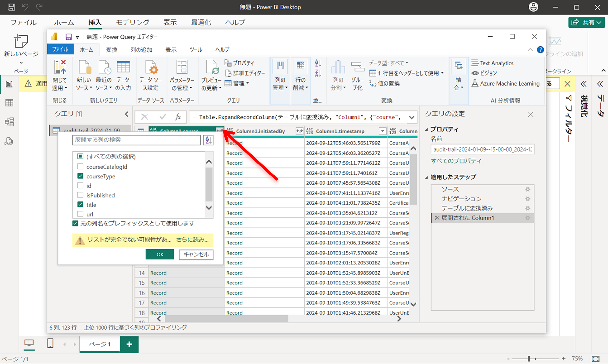Open Manage (管理) dropdown in Query group

237,83
